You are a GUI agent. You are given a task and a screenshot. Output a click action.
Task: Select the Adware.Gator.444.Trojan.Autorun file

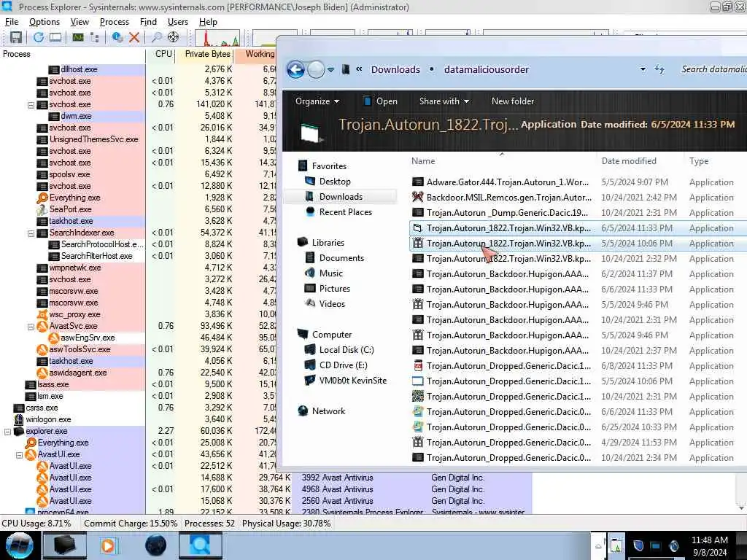click(x=578, y=182)
